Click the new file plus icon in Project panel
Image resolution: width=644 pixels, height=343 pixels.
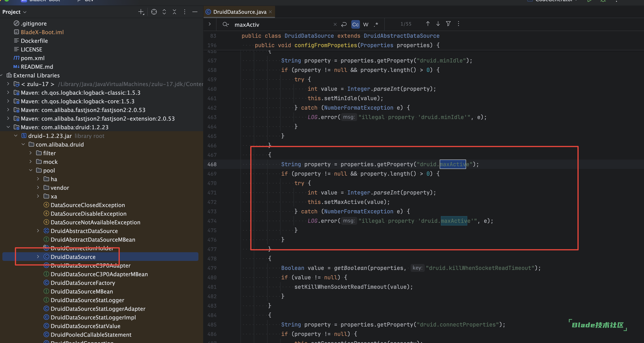pyautogui.click(x=141, y=12)
